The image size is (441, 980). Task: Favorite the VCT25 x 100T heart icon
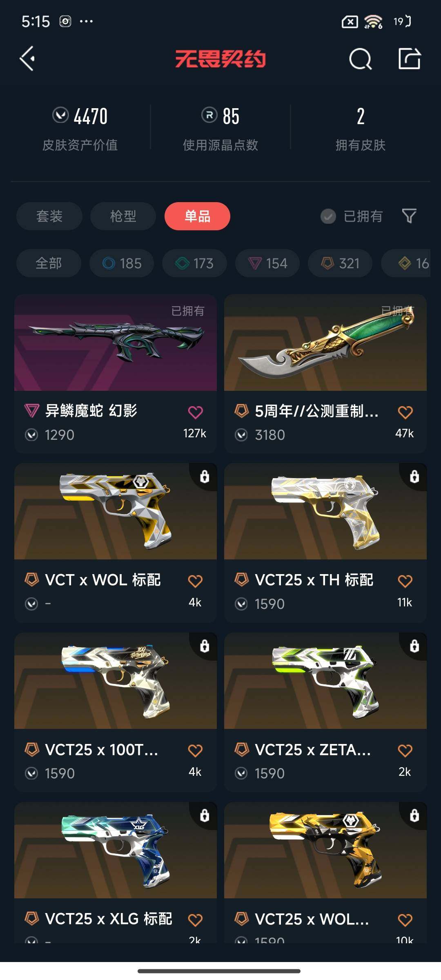(195, 750)
